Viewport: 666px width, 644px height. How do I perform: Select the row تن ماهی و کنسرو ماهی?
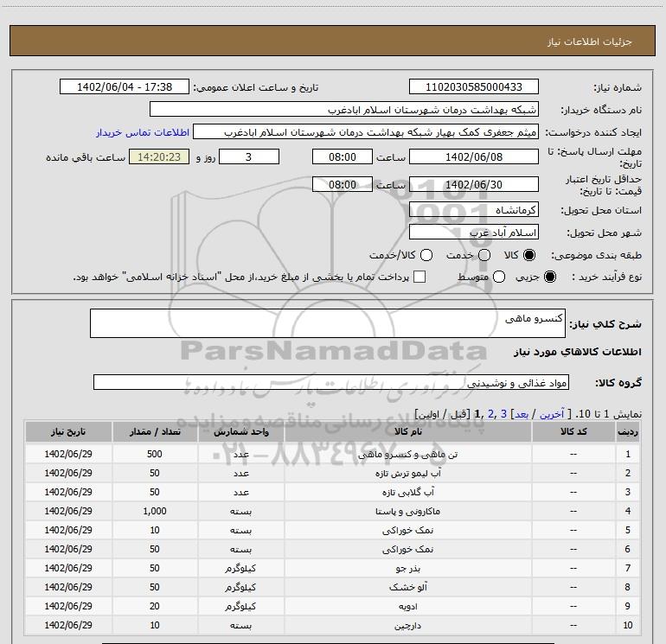[x=332, y=454]
